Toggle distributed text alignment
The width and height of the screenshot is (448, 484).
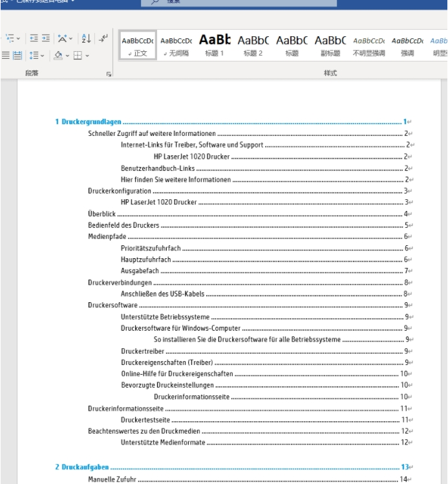(x=17, y=56)
